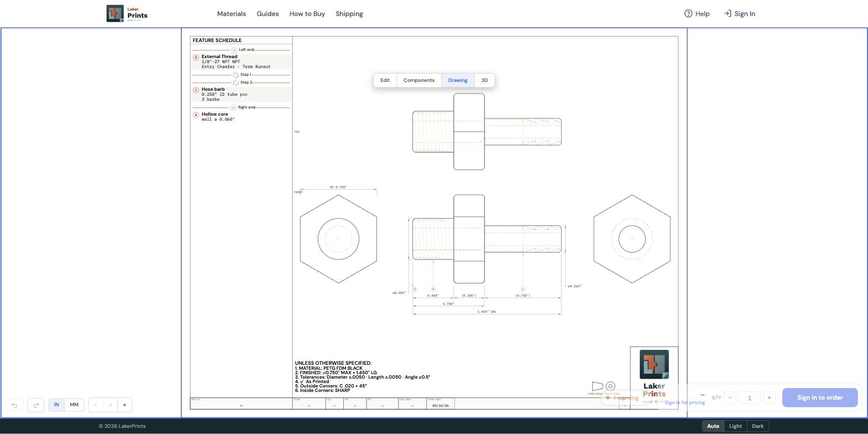Screen dimensions: 868x434
Task: Open the Materials menu
Action: (x=231, y=14)
